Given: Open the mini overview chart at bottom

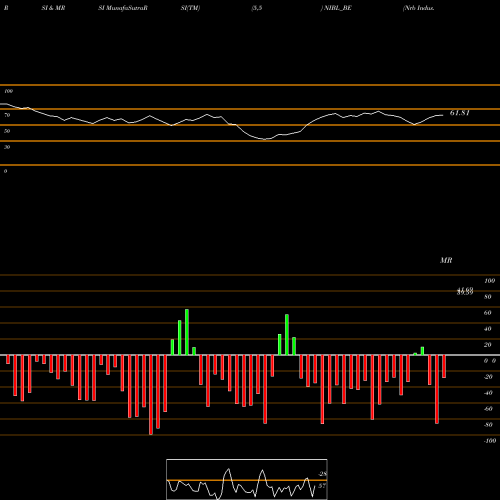Looking at the screenshot, I should (x=247, y=479).
